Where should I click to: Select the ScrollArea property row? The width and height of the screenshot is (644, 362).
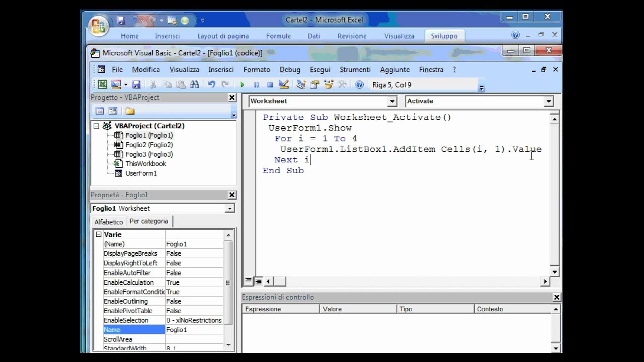click(x=163, y=339)
